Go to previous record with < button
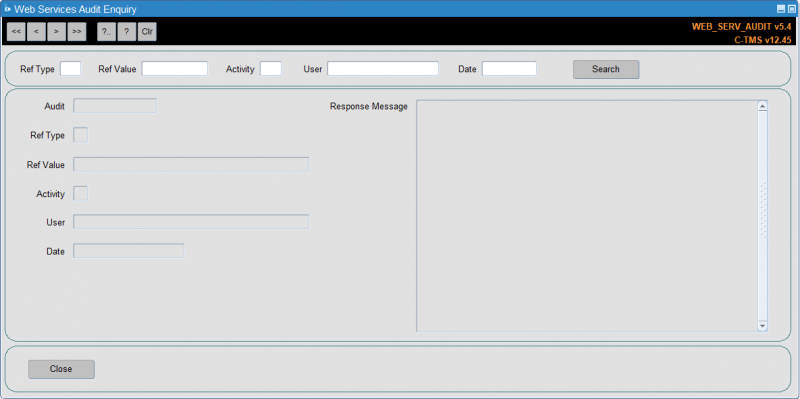Screen dimensions: 800x399 [x=36, y=32]
